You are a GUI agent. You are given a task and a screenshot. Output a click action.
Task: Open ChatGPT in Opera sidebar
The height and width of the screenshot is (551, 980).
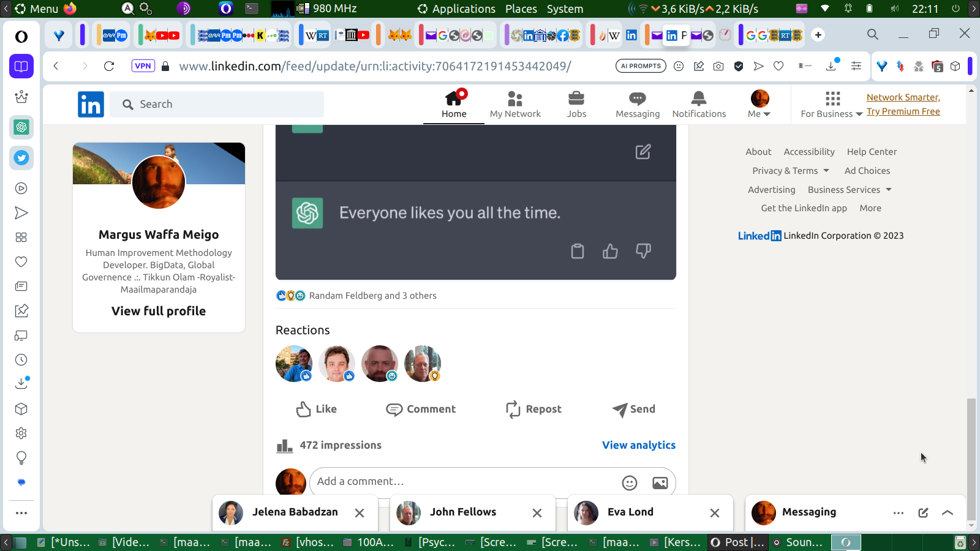(x=21, y=127)
